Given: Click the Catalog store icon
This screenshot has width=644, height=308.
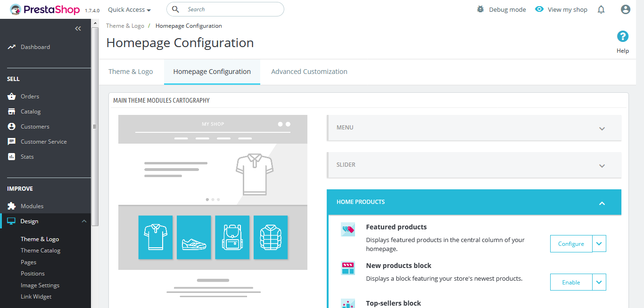Looking at the screenshot, I should tap(12, 112).
